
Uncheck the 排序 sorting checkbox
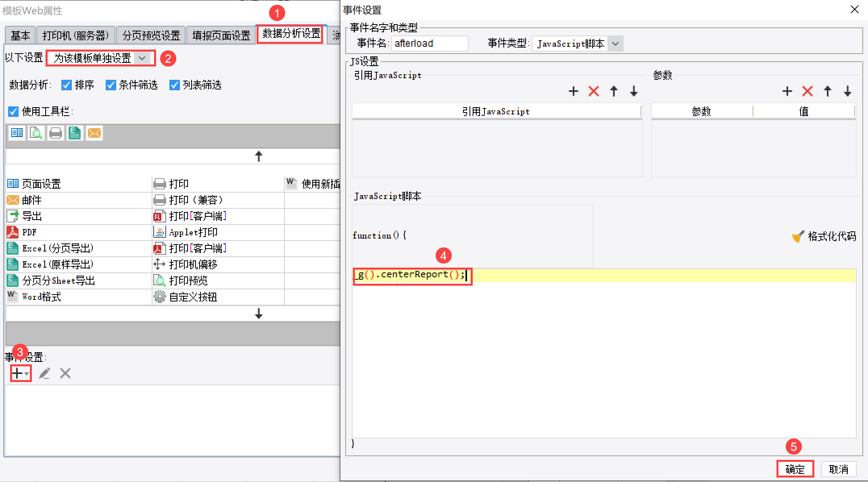click(x=67, y=85)
